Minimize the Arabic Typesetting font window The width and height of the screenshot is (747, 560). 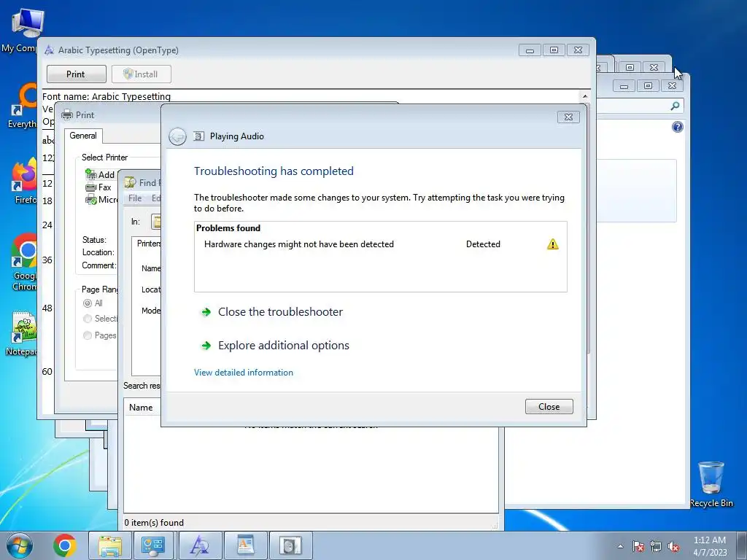coord(530,50)
